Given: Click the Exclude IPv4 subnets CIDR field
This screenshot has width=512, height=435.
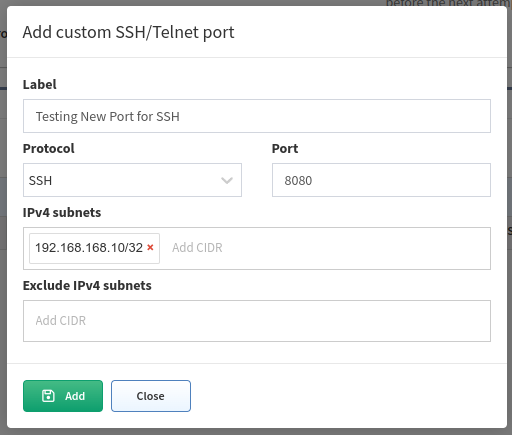Looking at the screenshot, I should [257, 321].
